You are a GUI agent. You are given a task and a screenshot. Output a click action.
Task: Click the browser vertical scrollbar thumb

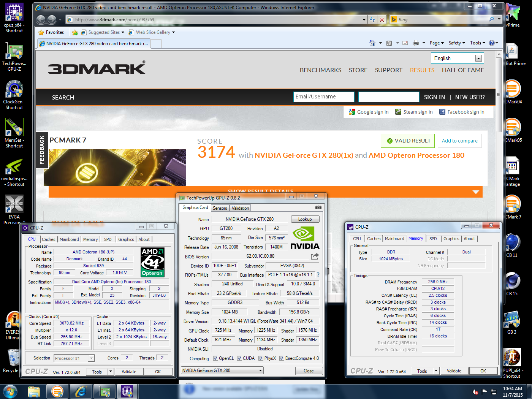pyautogui.click(x=499, y=95)
